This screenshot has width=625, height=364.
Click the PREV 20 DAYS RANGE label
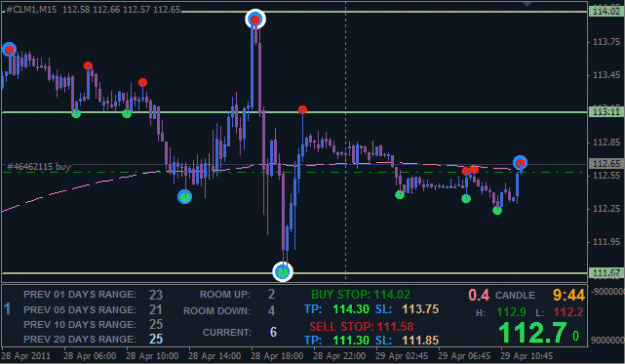coord(80,339)
